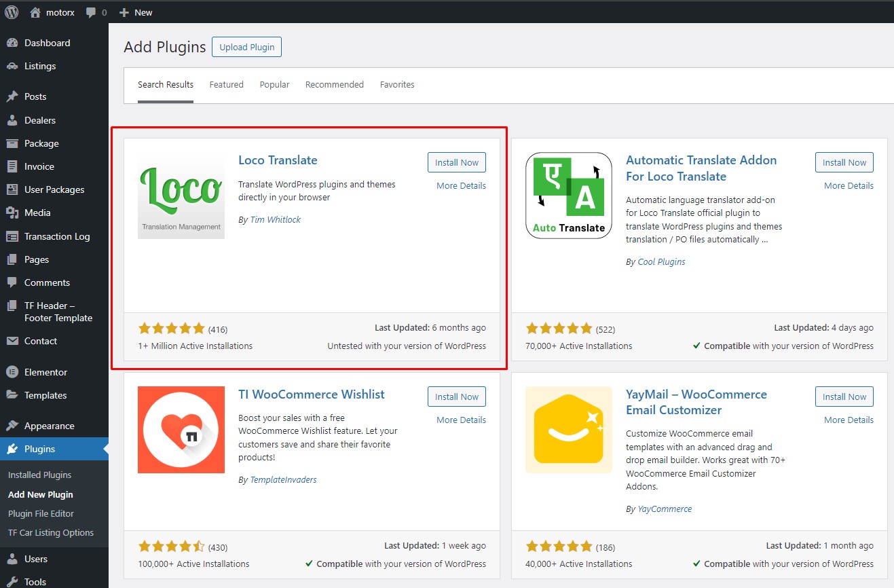
Task: Click the Loco Translate plugin logo
Action: coord(181,196)
